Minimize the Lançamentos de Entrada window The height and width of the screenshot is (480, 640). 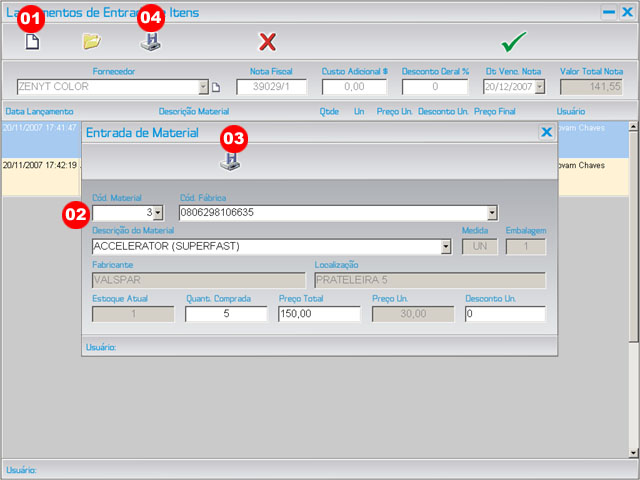point(608,13)
